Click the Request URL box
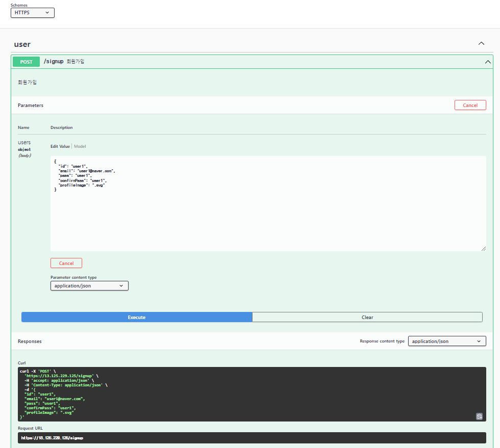The image size is (500, 448). [x=252, y=438]
